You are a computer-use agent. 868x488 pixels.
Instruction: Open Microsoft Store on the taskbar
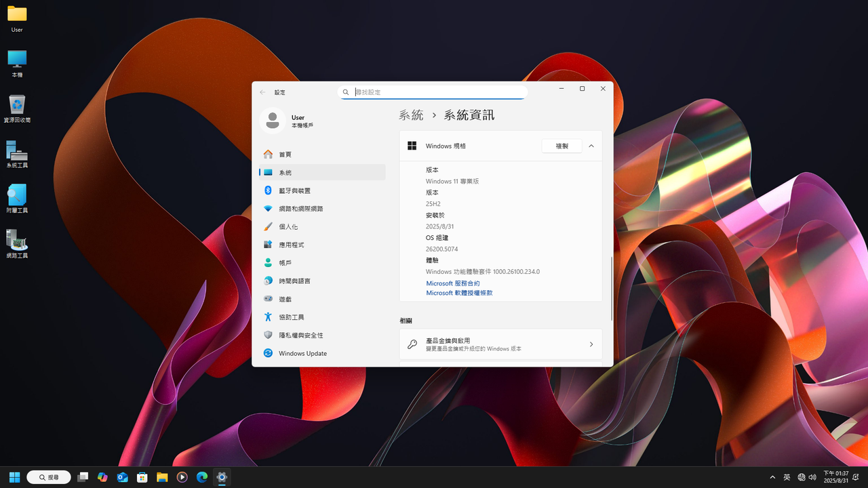coord(142,477)
